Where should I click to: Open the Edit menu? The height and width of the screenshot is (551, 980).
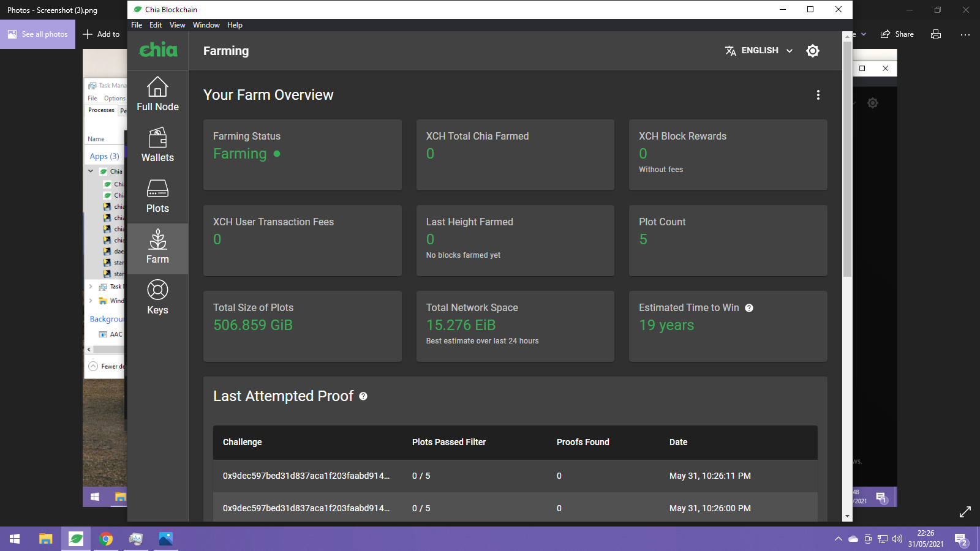(x=156, y=25)
